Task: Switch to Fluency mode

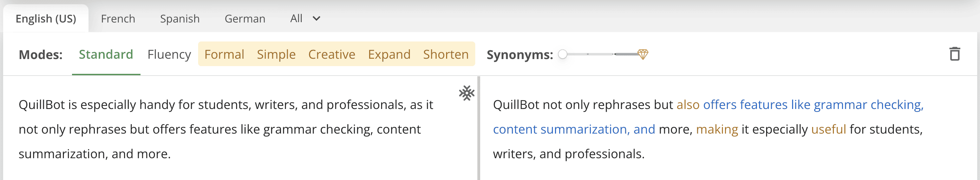Action: (x=169, y=54)
